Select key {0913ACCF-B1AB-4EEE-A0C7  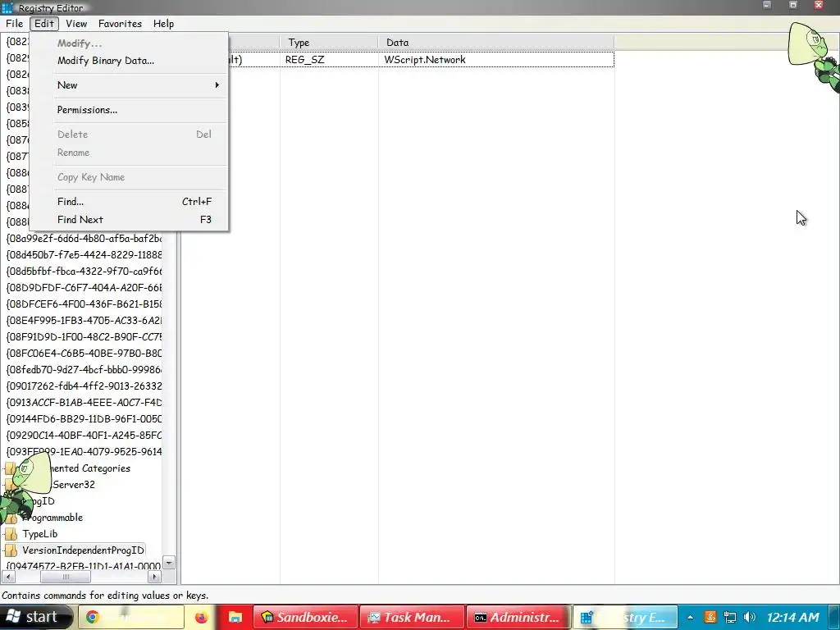(x=84, y=402)
